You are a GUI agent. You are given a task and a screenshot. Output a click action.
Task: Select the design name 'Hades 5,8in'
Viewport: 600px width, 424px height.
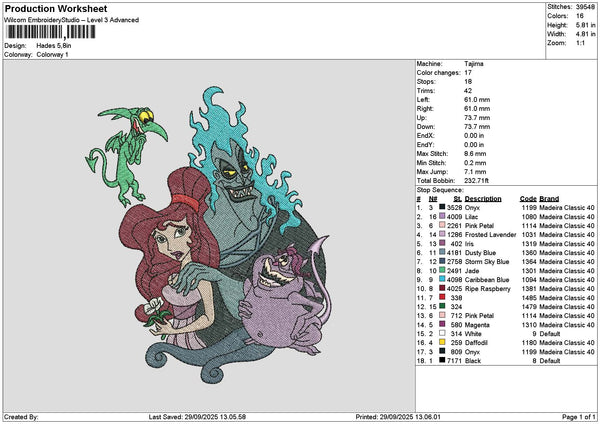click(54, 46)
